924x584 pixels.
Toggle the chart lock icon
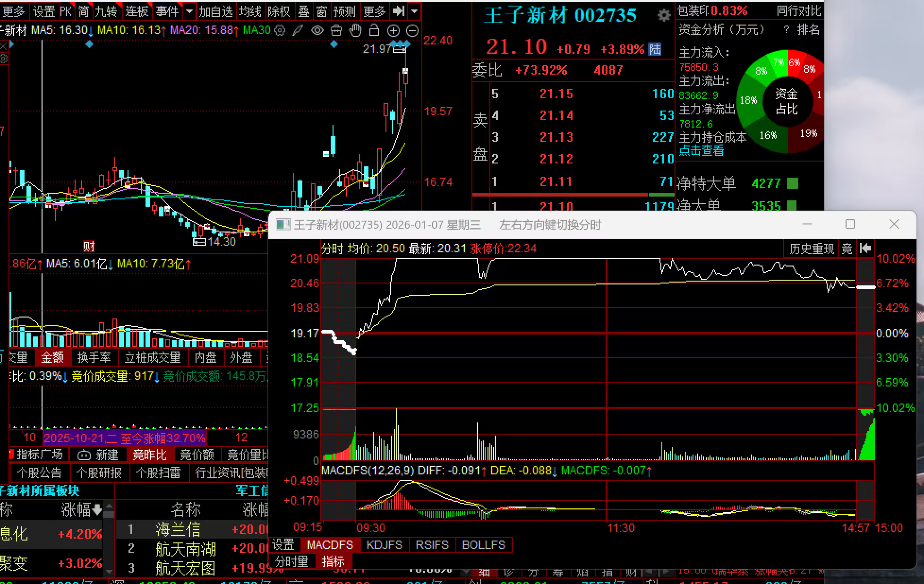click(374, 31)
